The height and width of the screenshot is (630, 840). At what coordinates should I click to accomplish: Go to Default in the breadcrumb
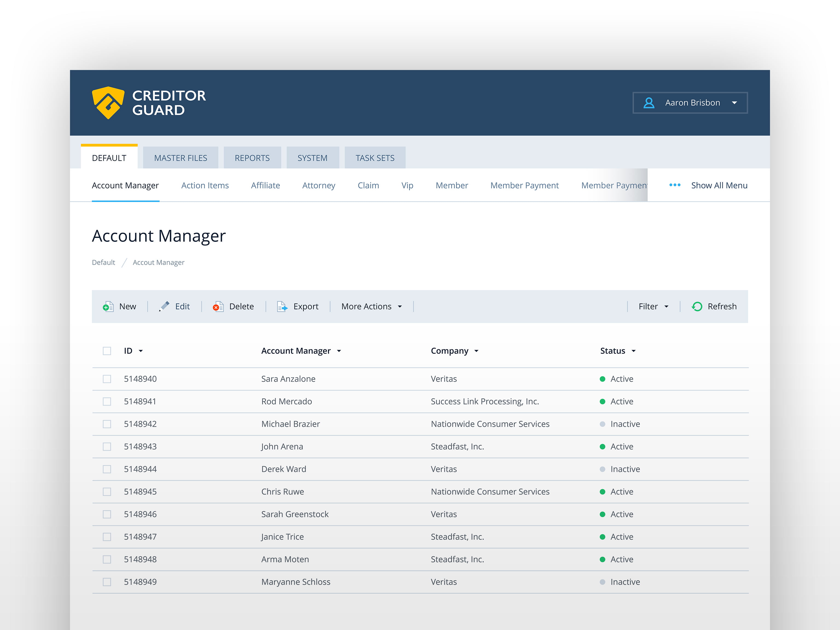click(103, 262)
